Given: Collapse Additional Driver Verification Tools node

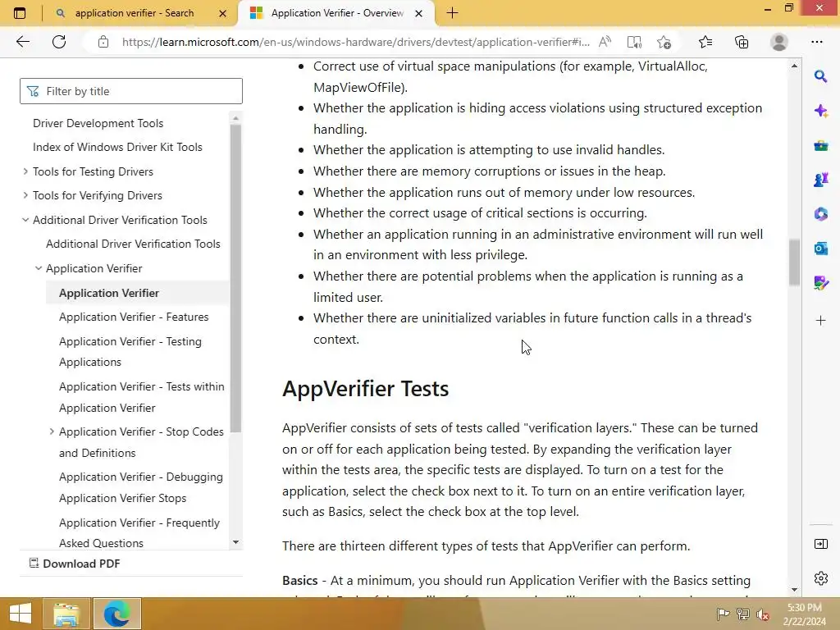Looking at the screenshot, I should [x=25, y=220].
